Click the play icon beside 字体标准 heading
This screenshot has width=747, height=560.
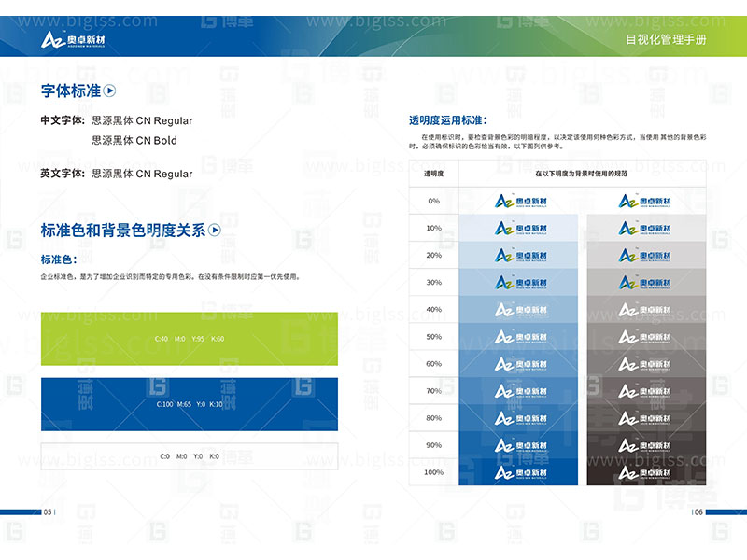(x=110, y=91)
